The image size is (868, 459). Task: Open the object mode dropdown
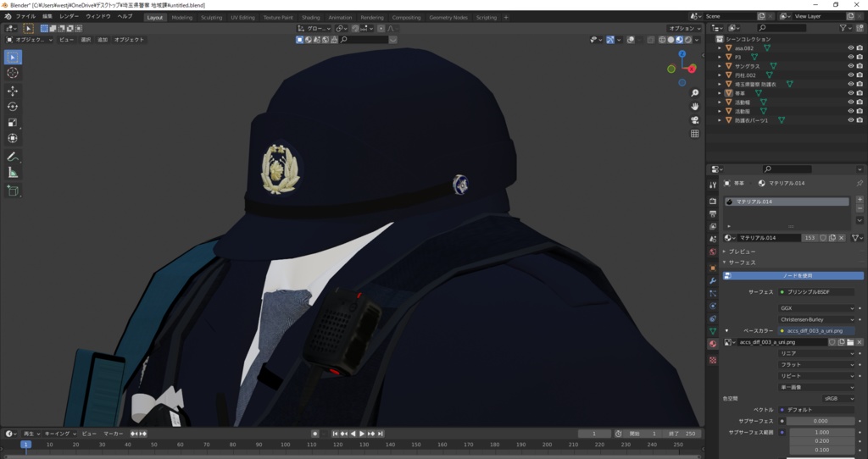(30, 40)
